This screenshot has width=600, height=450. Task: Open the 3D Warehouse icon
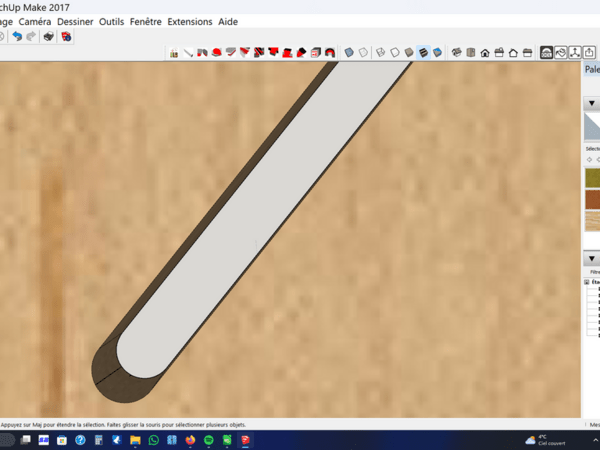click(547, 52)
